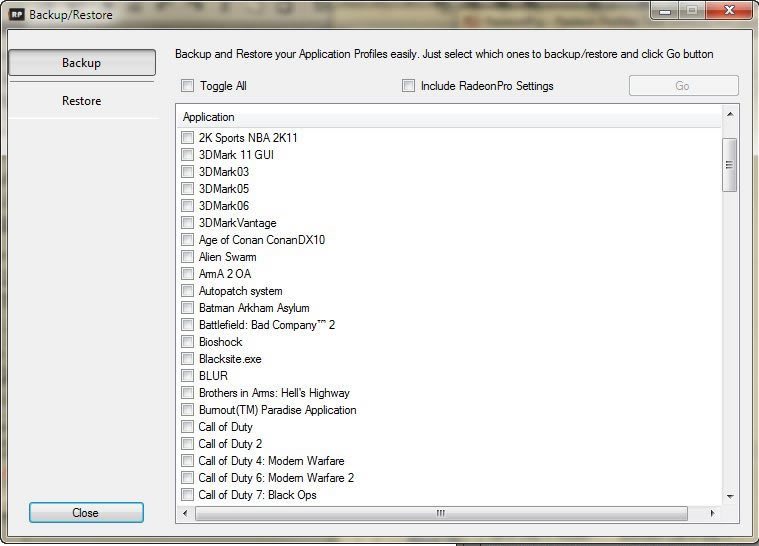Tick the Alien Swarm checkbox
The height and width of the screenshot is (546, 759).
[187, 257]
